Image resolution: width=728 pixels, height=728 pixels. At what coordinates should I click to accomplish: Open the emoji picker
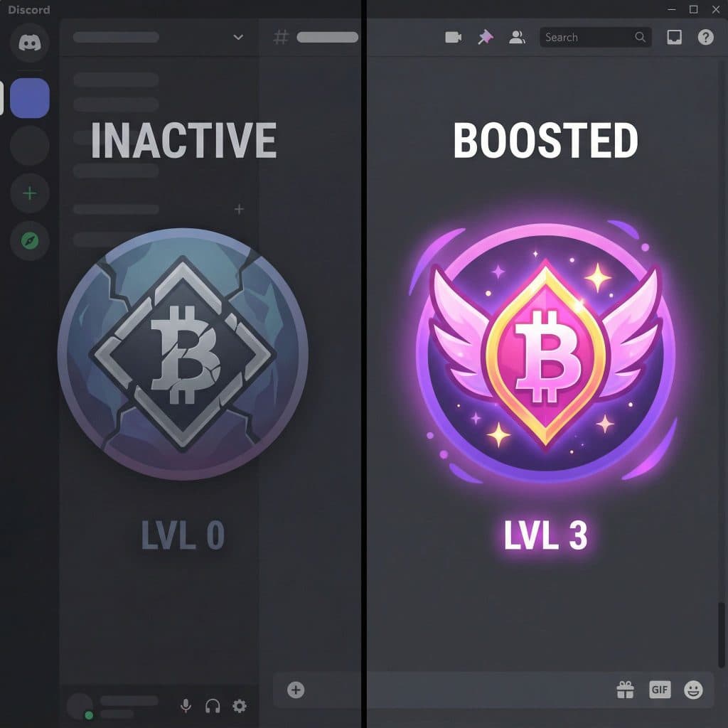point(693,690)
